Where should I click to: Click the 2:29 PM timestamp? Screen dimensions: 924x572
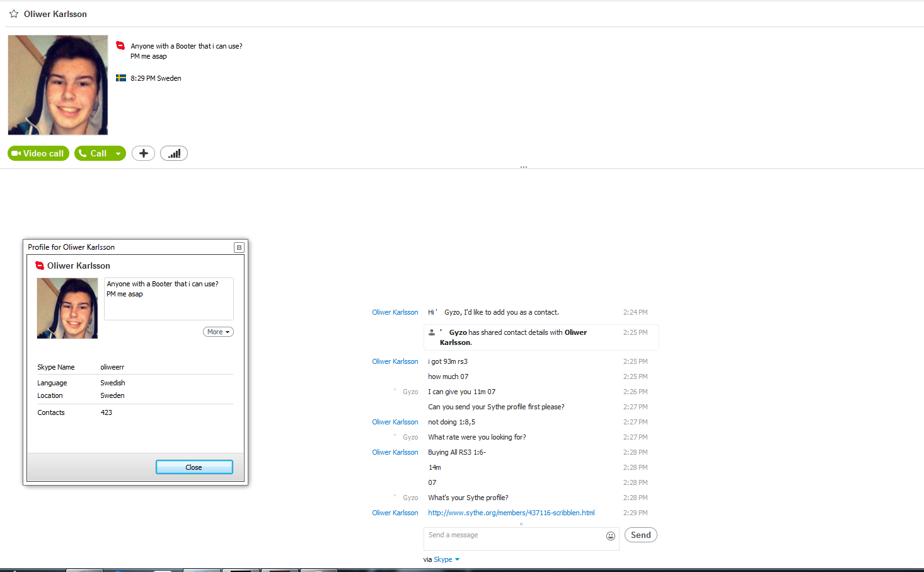635,513
